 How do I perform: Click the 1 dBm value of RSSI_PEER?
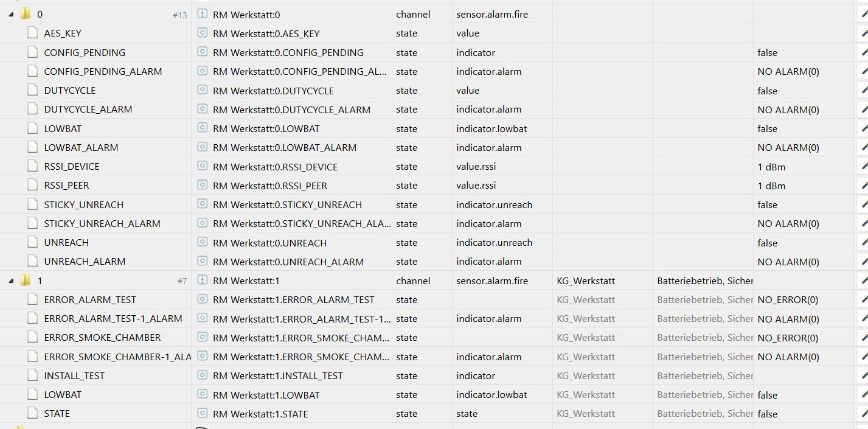(771, 186)
